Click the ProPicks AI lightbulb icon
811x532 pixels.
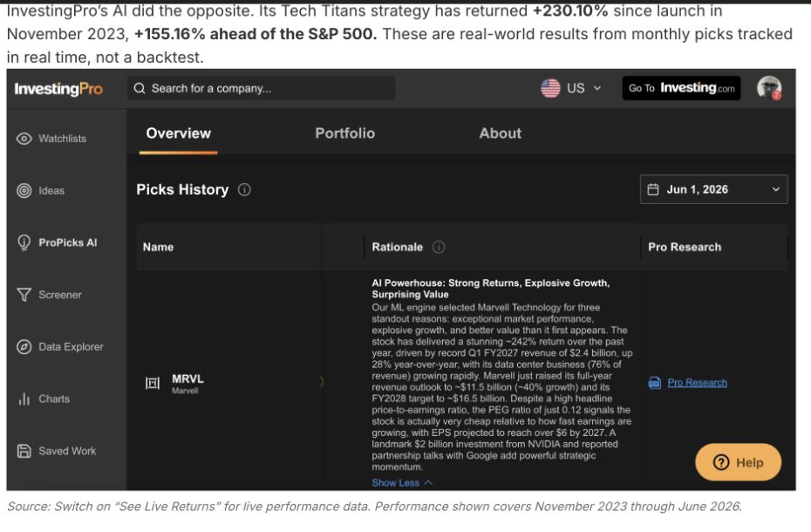coord(24,242)
